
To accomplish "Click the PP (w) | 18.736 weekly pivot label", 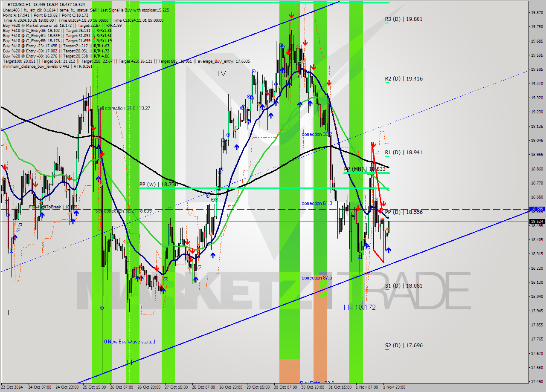I will 158,184.
